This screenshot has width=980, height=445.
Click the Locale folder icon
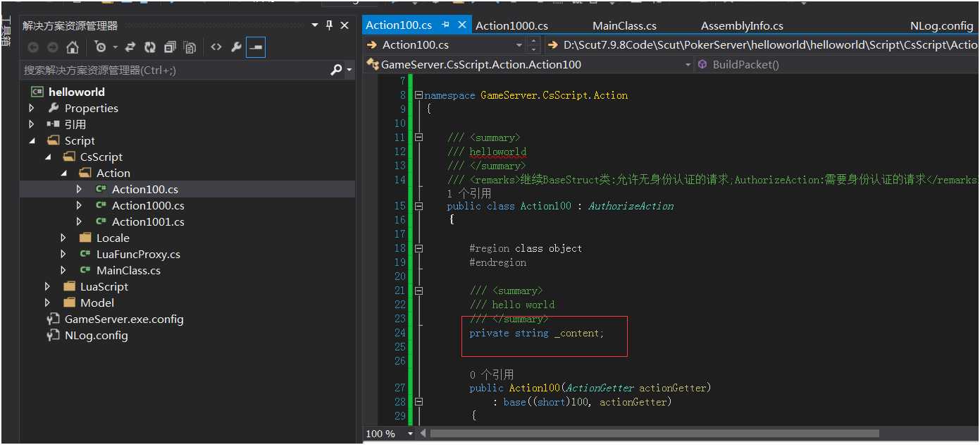(85, 238)
